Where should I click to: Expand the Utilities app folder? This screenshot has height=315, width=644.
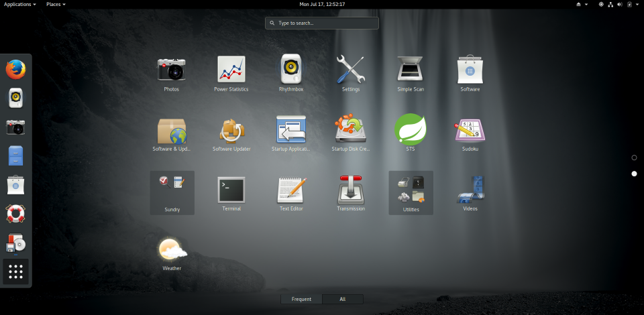point(411,193)
